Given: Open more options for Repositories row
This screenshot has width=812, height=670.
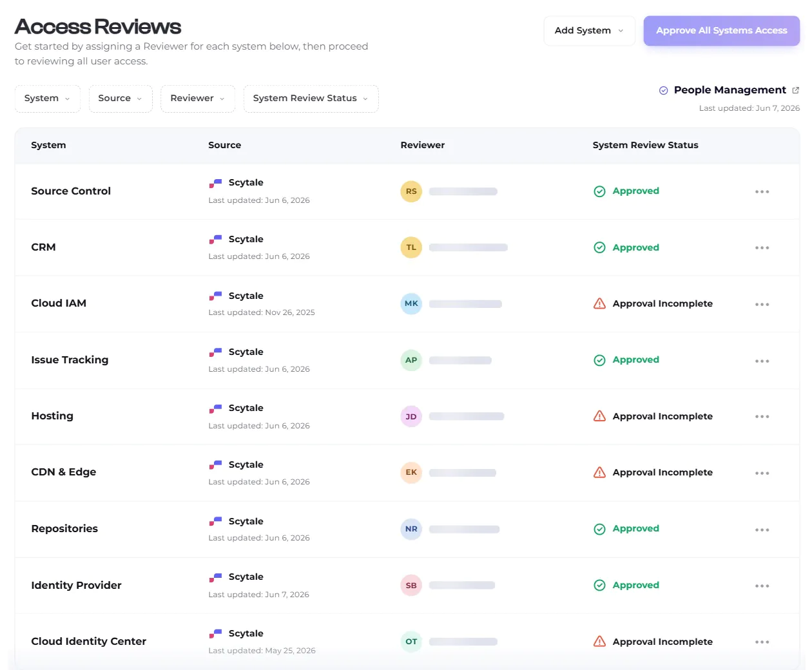Looking at the screenshot, I should (762, 530).
